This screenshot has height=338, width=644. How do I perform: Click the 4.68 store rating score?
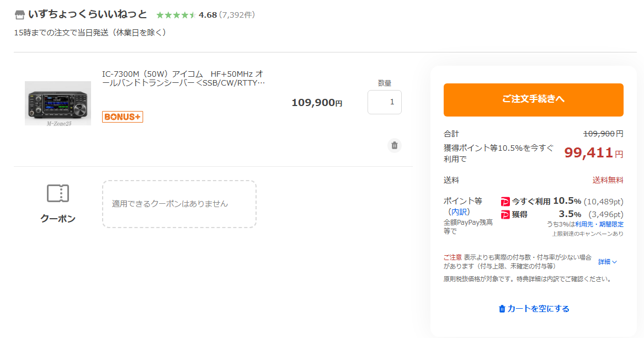[208, 15]
